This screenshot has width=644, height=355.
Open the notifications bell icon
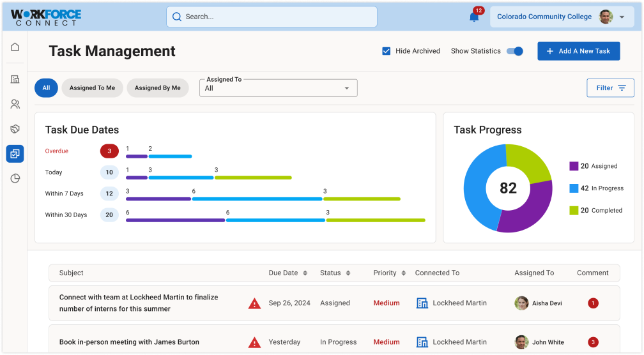pyautogui.click(x=474, y=17)
